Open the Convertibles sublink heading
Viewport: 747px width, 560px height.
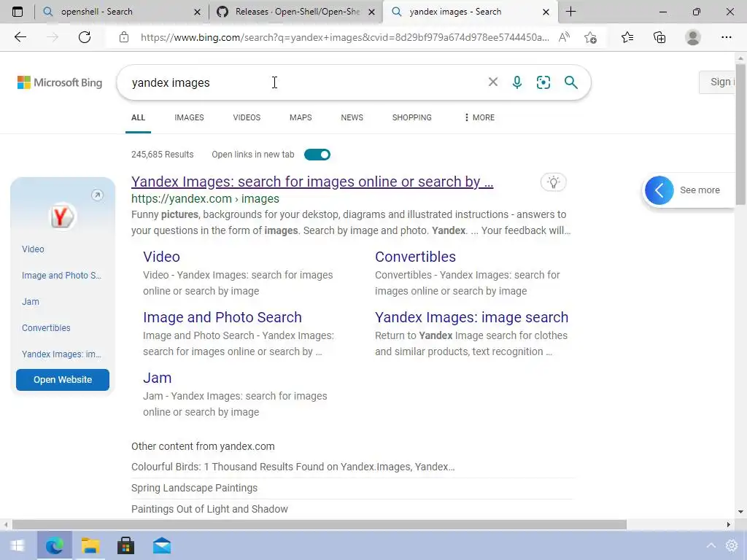pyautogui.click(x=415, y=257)
